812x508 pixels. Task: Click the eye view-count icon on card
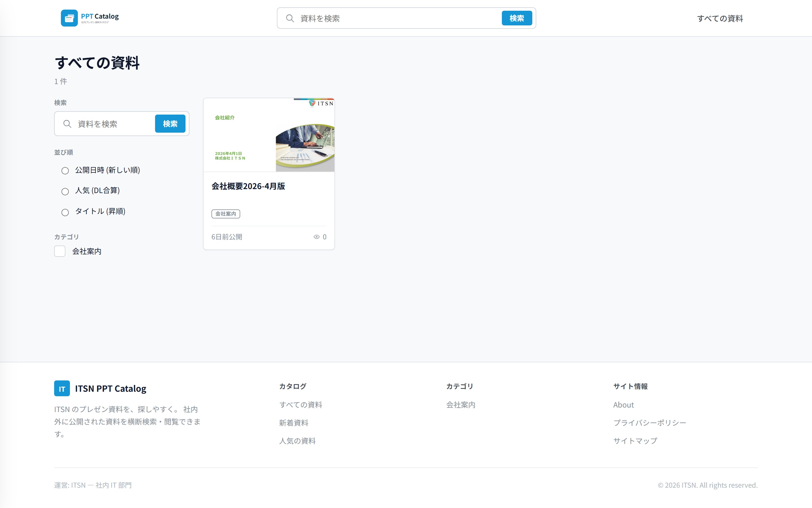[316, 237]
